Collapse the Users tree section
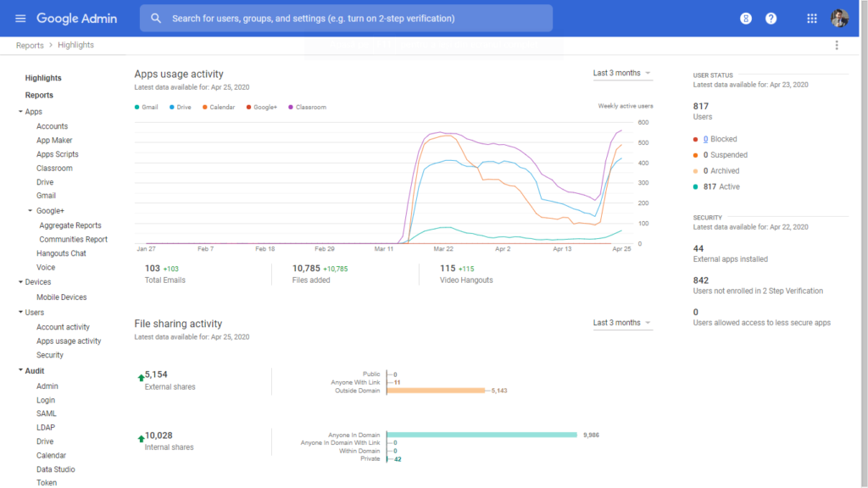 [20, 312]
